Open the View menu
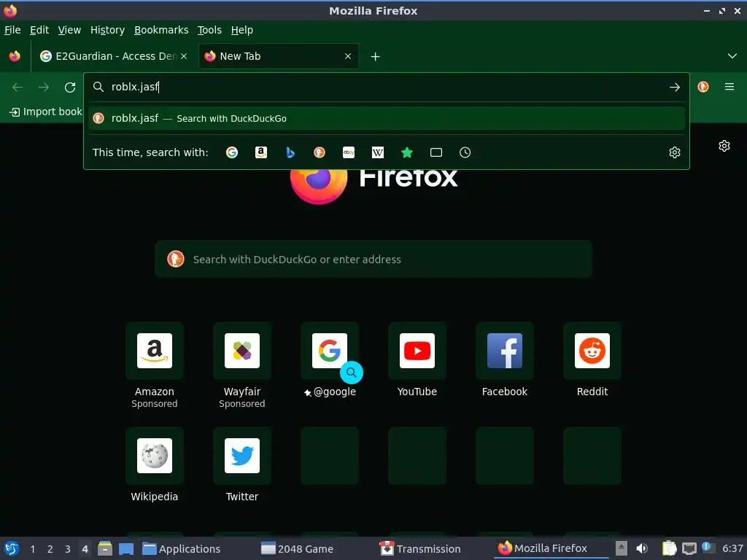Screen dimensions: 747x560 coord(69,30)
